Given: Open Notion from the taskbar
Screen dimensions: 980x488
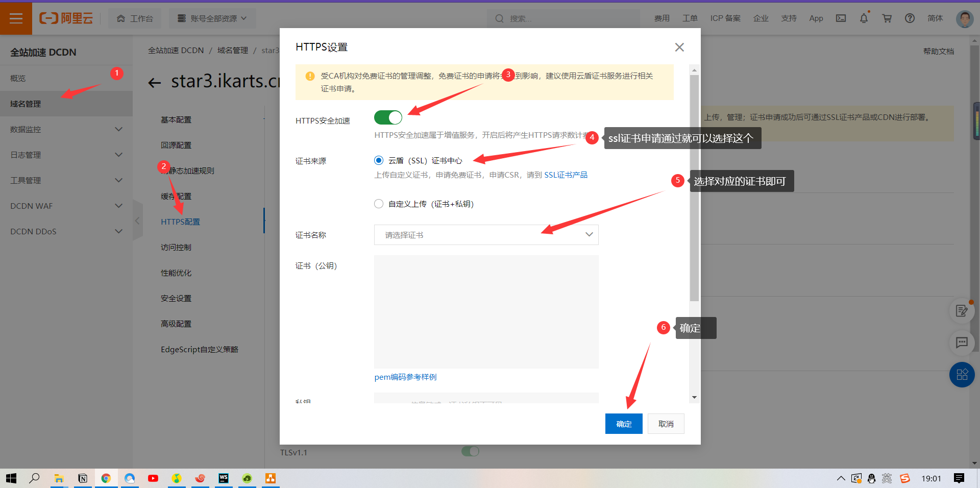Looking at the screenshot, I should click(83, 478).
